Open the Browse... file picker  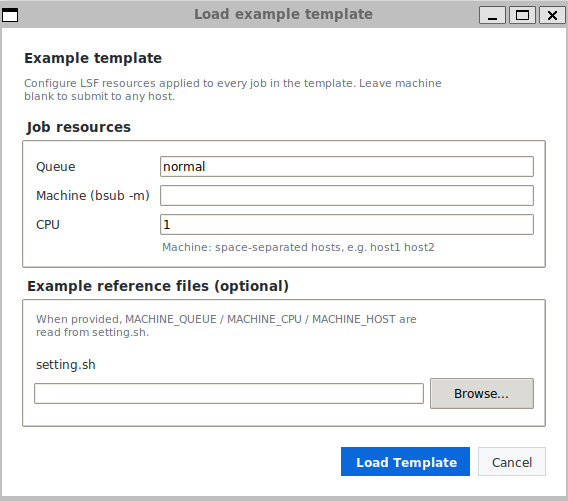(x=482, y=393)
